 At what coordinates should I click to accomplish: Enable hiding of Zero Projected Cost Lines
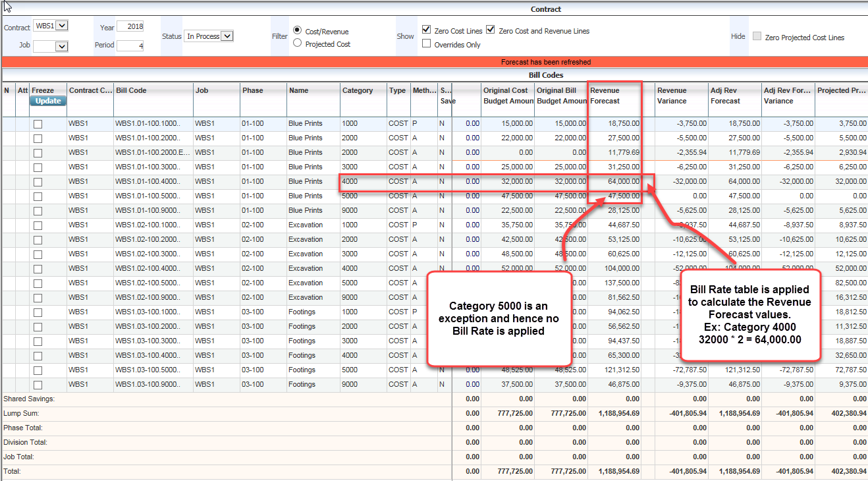point(756,37)
